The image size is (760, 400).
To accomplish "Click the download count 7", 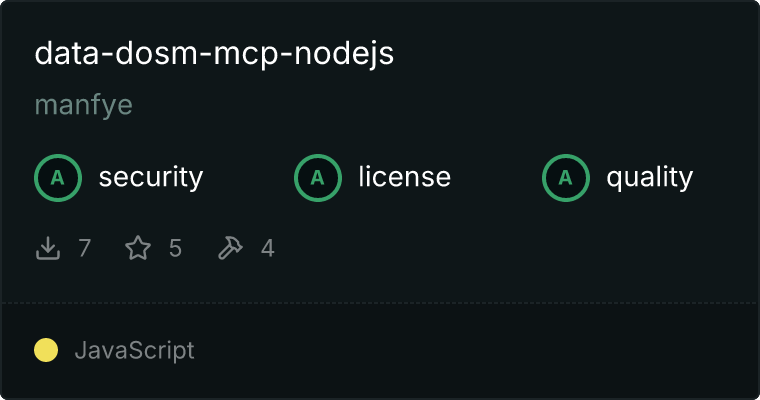I will tap(84, 248).
